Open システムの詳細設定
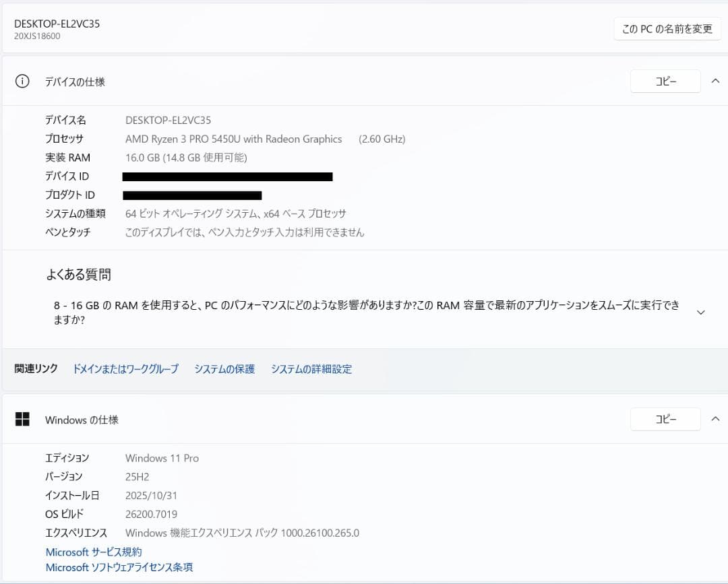The width and height of the screenshot is (728, 584). click(x=311, y=368)
